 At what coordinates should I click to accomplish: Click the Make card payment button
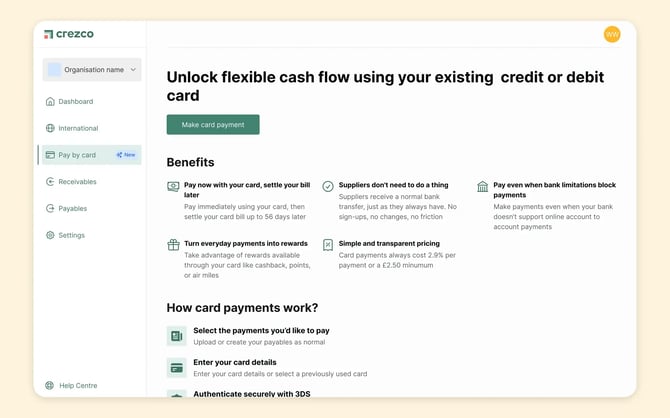(x=213, y=125)
